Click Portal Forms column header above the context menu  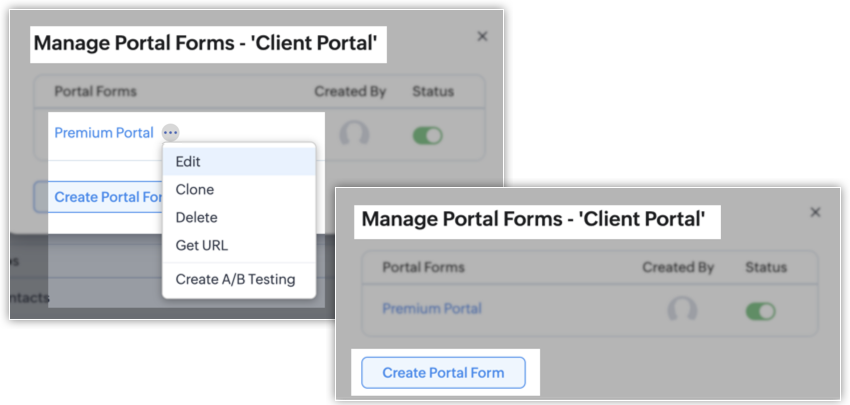coord(96,91)
